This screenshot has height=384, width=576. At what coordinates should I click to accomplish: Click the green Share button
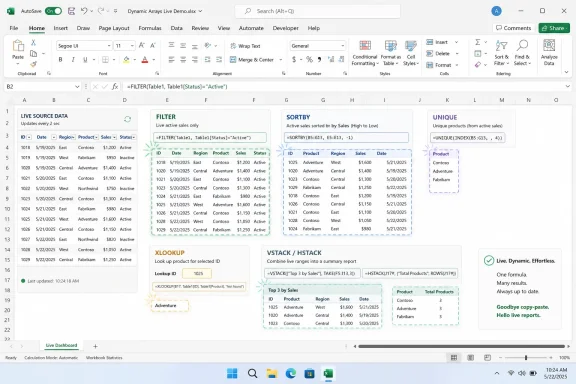554,28
